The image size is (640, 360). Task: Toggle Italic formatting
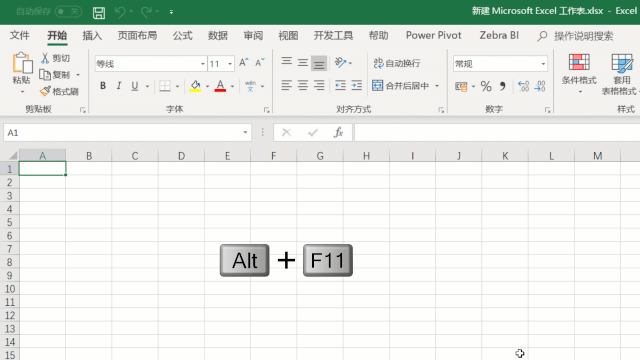coord(119,86)
